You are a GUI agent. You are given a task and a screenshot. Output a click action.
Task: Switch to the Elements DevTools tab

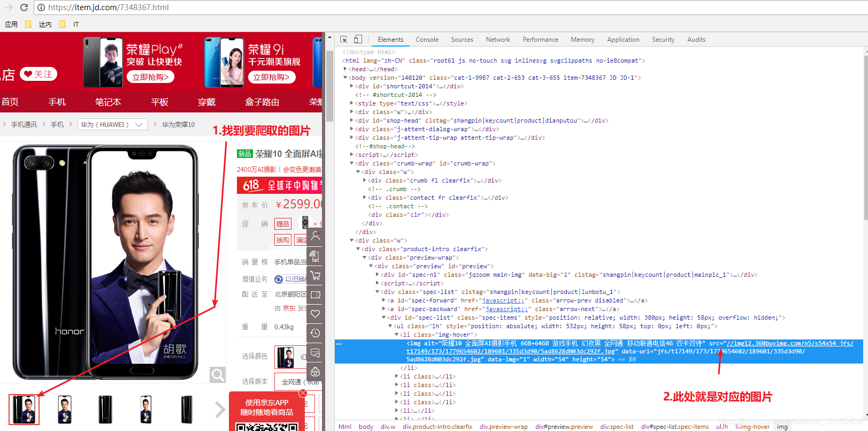(390, 40)
